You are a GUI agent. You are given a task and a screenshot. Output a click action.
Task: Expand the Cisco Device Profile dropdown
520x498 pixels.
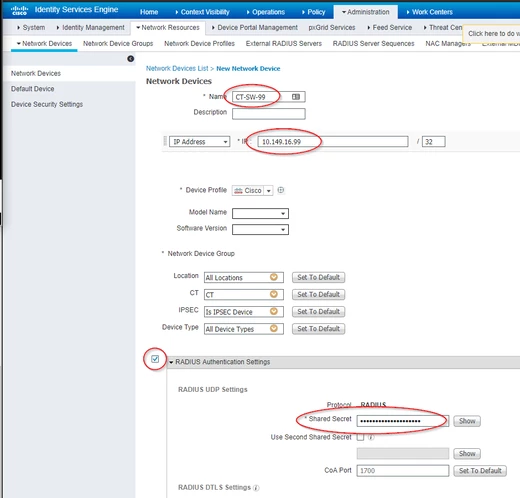(x=268, y=191)
